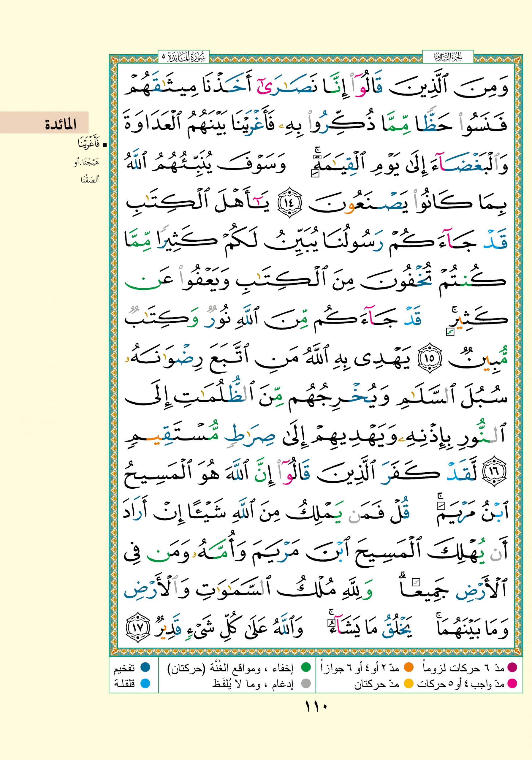This screenshot has height=760, width=532.
Task: Click the verse 15 end marker
Action: [x=429, y=358]
